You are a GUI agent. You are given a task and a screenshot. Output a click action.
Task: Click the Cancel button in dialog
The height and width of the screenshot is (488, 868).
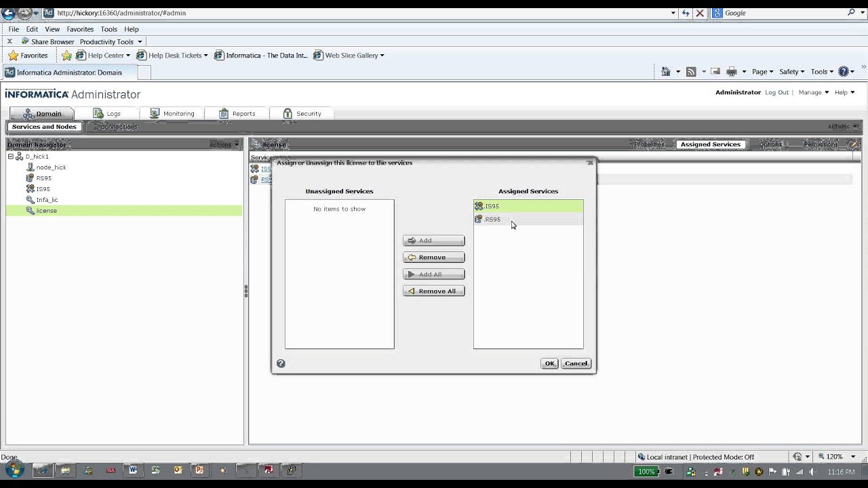point(576,363)
